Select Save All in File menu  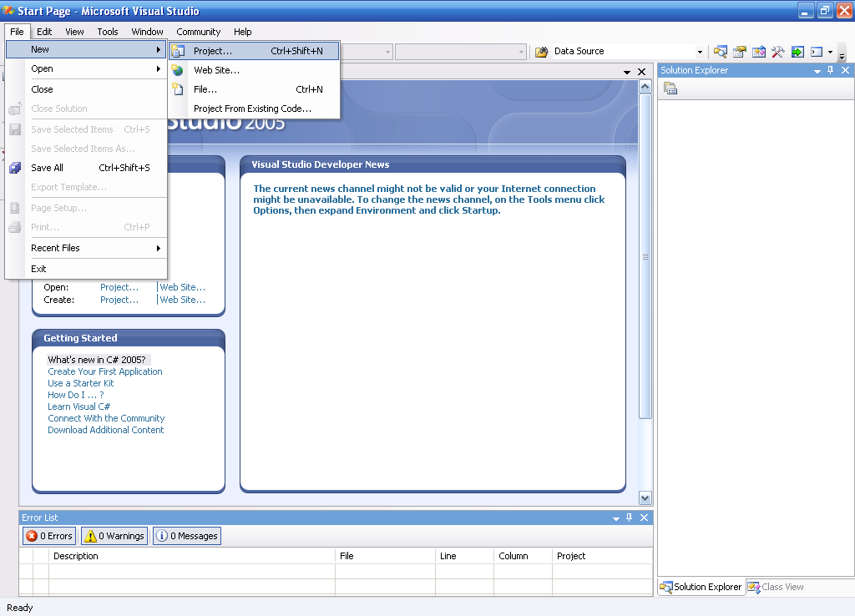point(86,168)
